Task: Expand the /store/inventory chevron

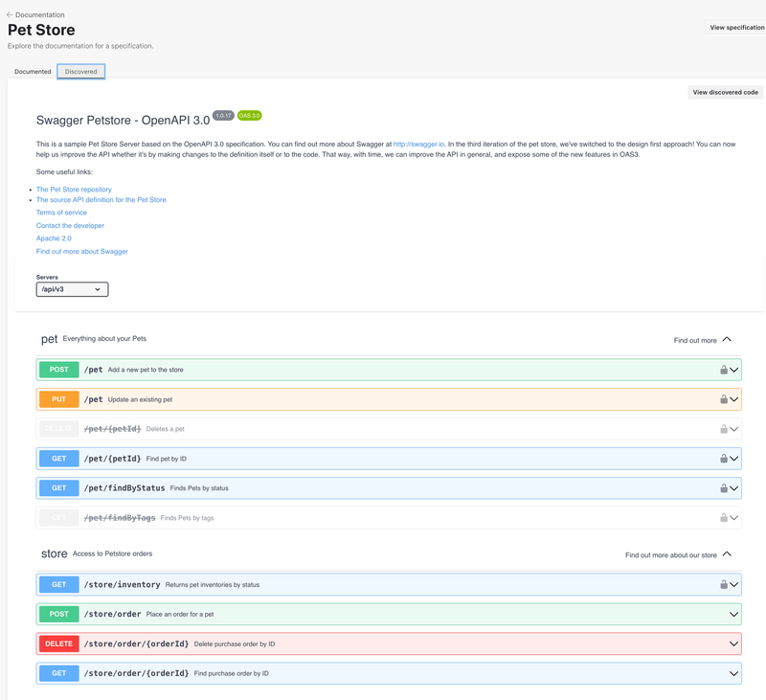Action: click(733, 584)
